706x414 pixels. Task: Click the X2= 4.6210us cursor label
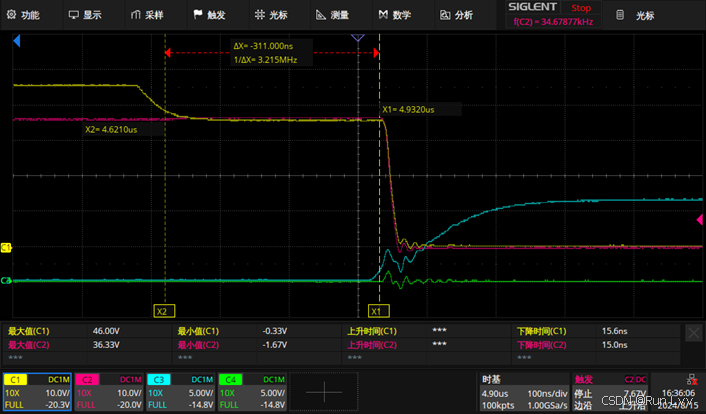(x=111, y=130)
